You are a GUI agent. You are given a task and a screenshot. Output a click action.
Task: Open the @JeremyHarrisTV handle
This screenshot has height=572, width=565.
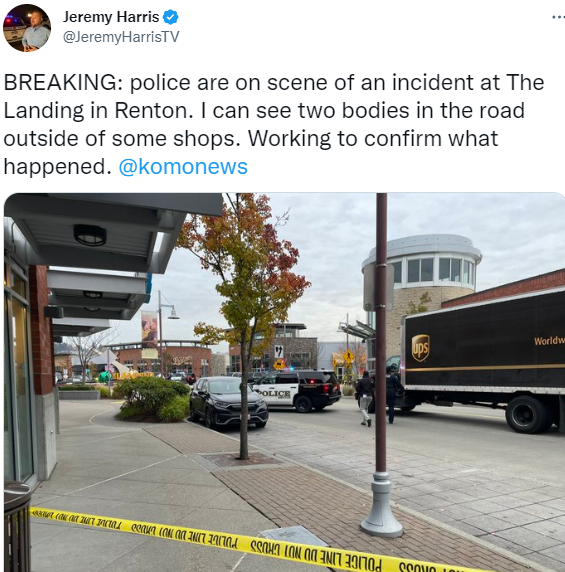[x=121, y=37]
